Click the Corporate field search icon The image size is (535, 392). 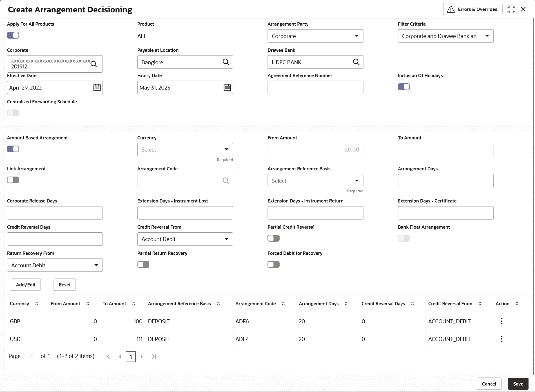click(94, 64)
